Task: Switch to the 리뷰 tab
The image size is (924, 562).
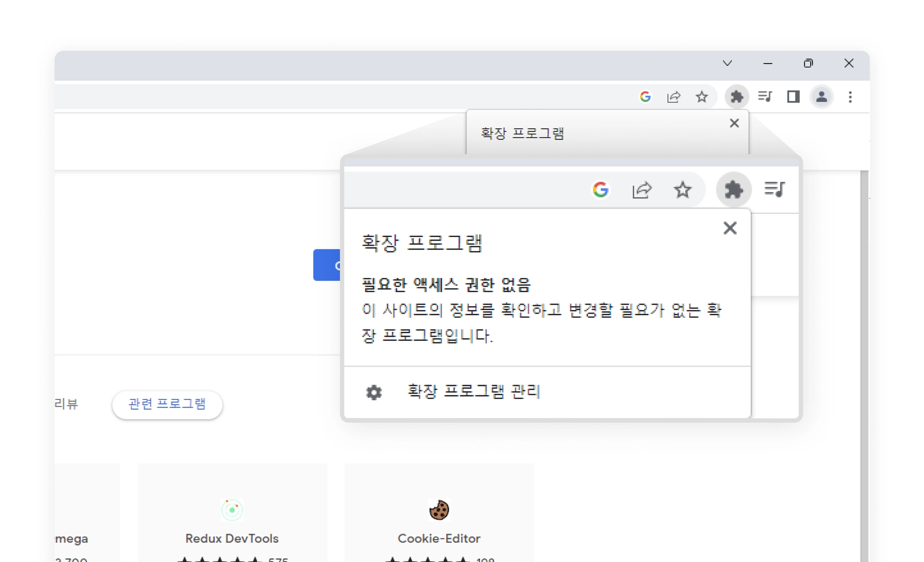Action: [x=67, y=404]
